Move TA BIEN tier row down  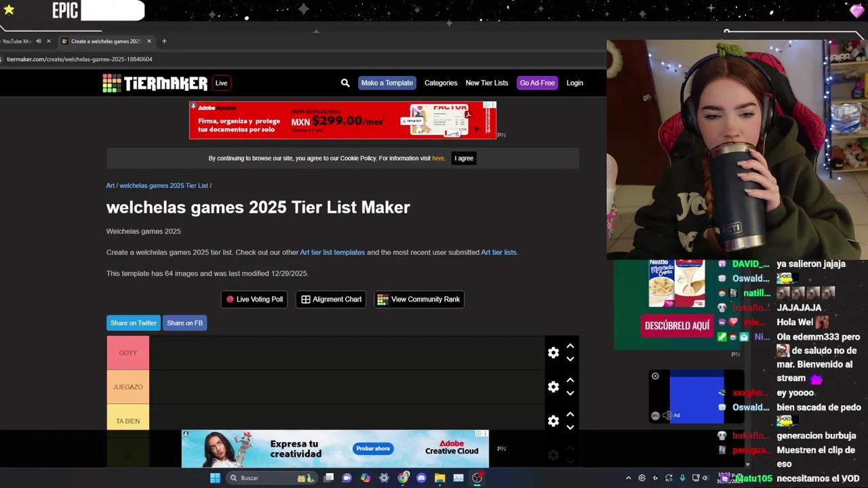[x=570, y=427]
